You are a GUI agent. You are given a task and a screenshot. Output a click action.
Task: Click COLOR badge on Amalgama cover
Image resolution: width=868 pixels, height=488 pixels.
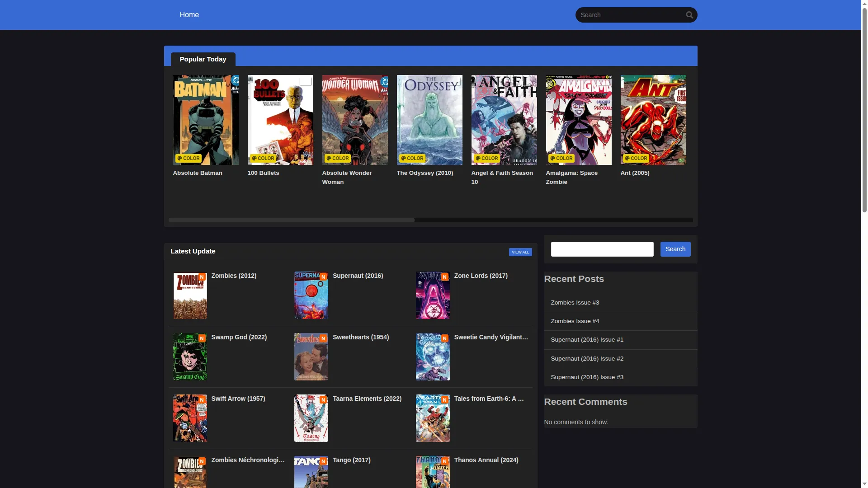(561, 158)
